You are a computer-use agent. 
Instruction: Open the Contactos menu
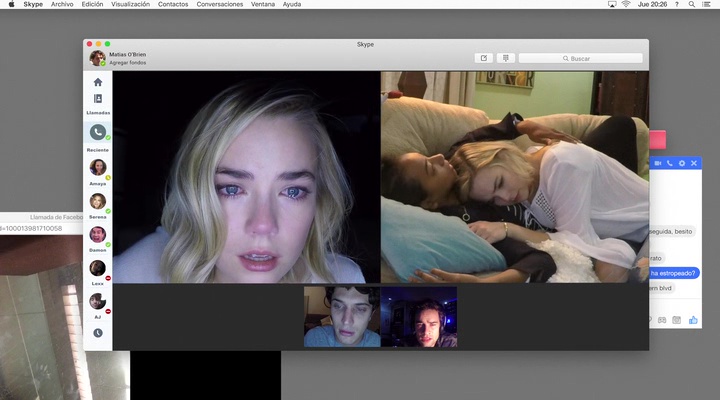point(173,4)
